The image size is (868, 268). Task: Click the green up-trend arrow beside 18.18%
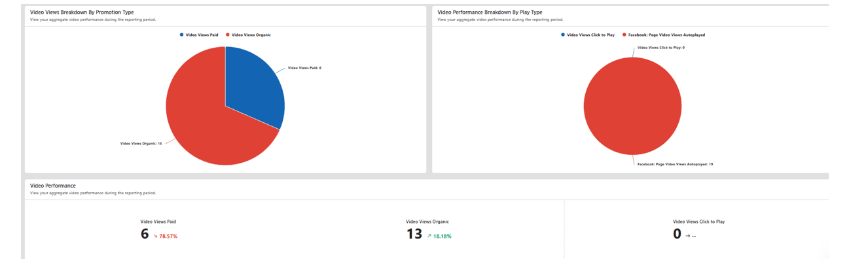coord(429,236)
